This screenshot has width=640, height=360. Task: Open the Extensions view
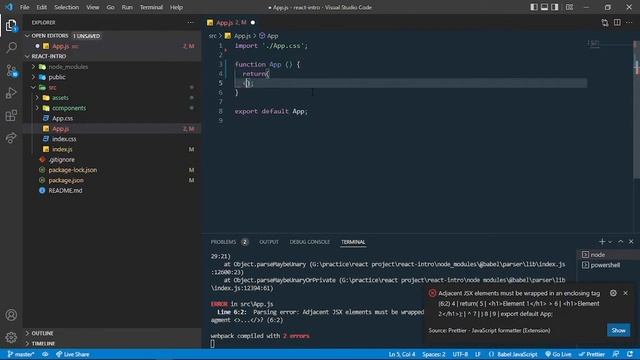coord(11,116)
